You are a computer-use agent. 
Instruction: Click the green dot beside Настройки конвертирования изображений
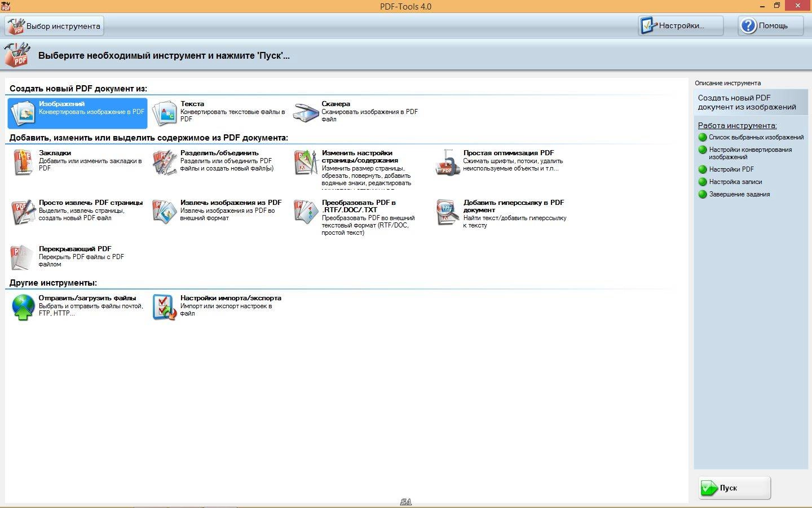tap(703, 150)
